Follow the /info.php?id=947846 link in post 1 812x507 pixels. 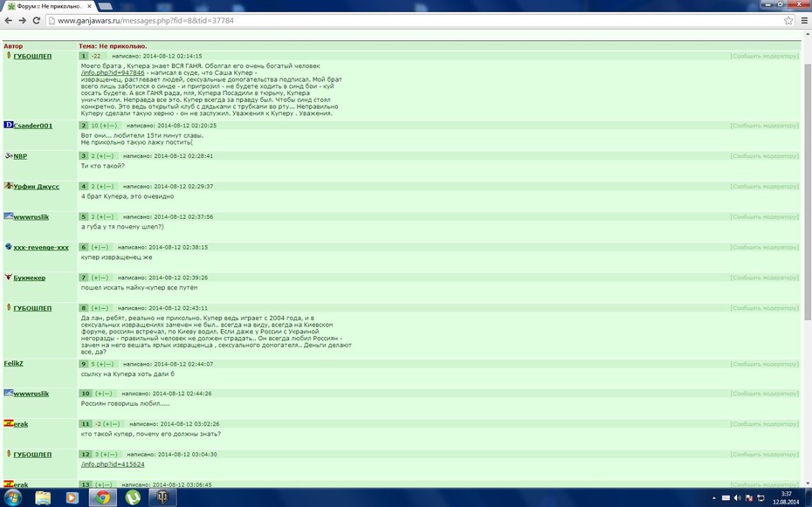coord(113,73)
